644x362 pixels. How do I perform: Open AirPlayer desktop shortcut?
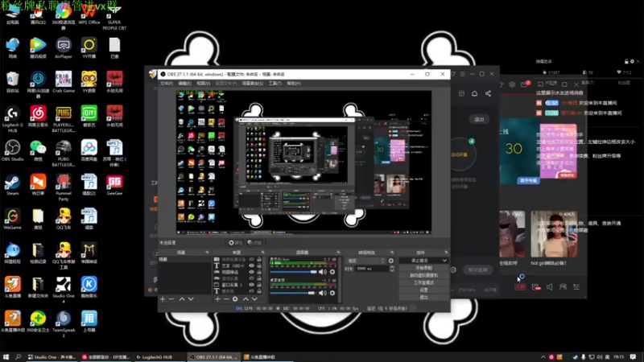pos(64,48)
